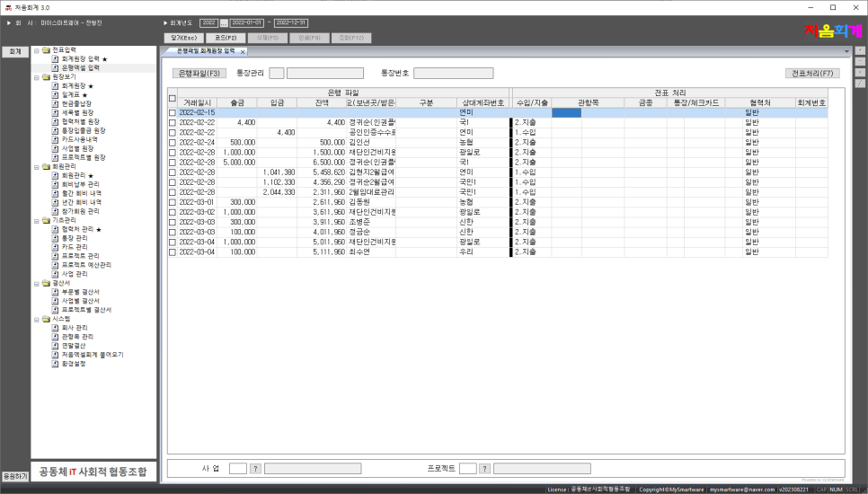Open the fiscal year picker ellipsis button

click(x=224, y=22)
